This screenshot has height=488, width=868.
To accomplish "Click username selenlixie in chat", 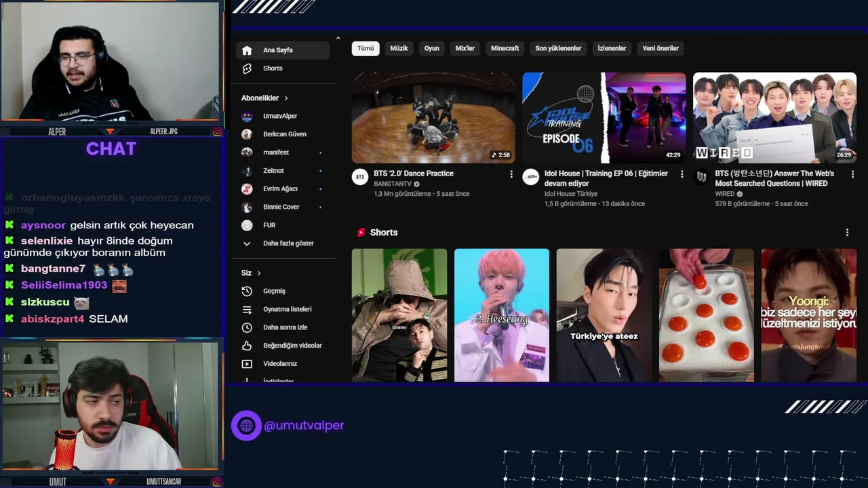I will tap(47, 241).
